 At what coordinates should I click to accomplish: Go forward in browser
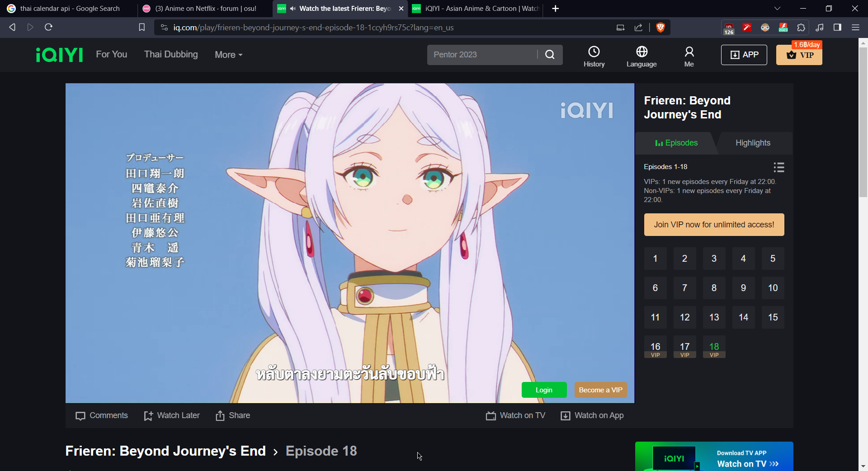pyautogui.click(x=30, y=27)
